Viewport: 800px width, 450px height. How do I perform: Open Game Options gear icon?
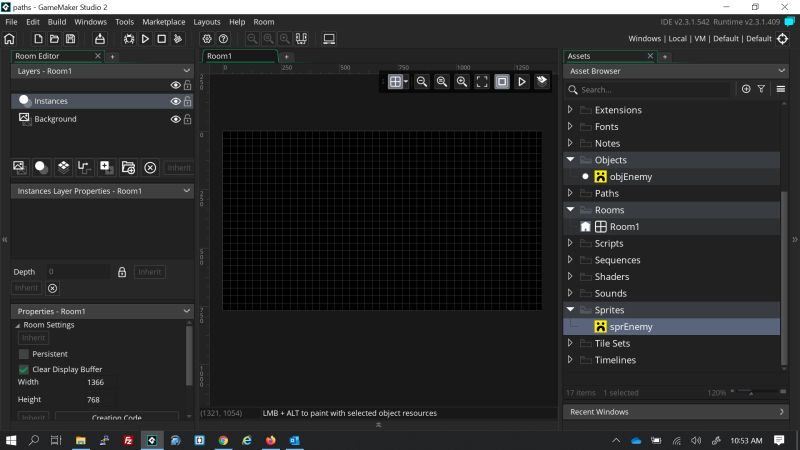[207, 39]
